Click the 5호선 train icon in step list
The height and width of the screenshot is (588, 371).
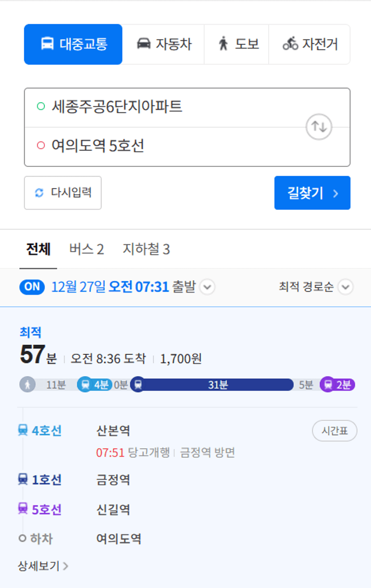tap(23, 509)
